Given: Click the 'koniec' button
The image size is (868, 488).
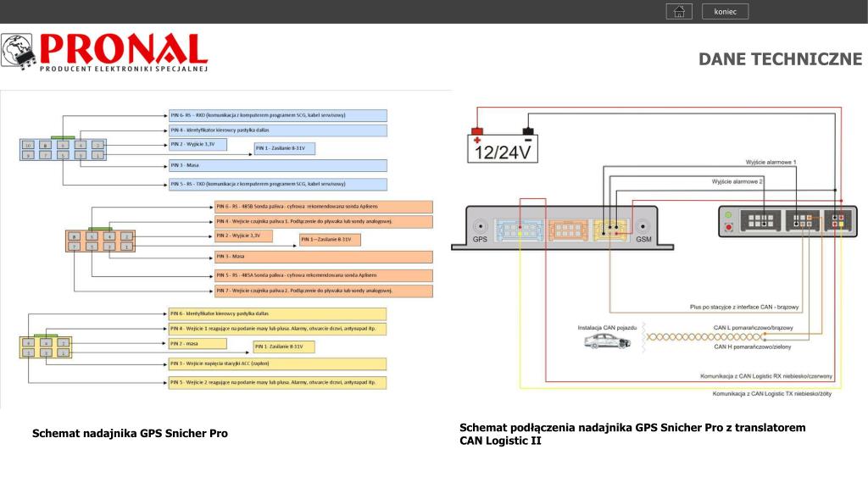Looking at the screenshot, I should [x=726, y=11].
